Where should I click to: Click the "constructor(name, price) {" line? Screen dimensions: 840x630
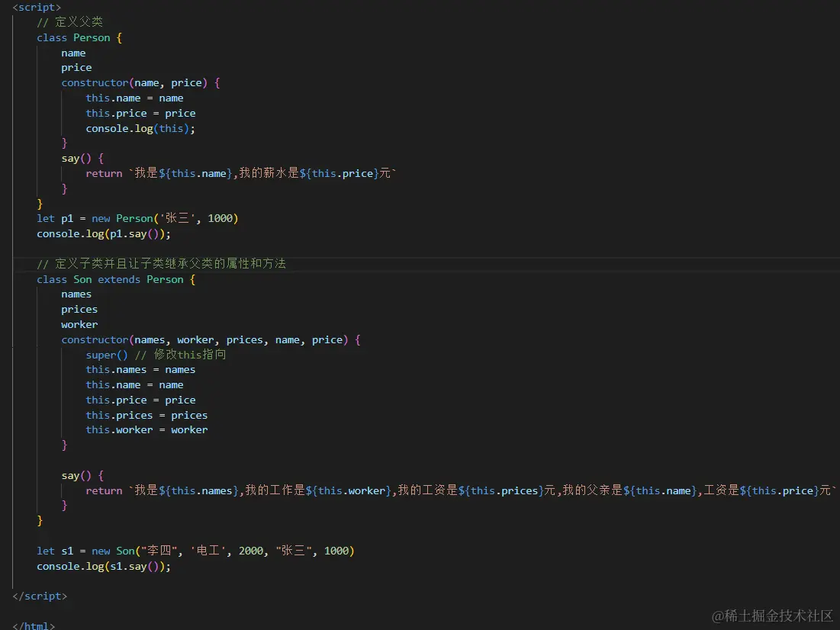point(140,82)
